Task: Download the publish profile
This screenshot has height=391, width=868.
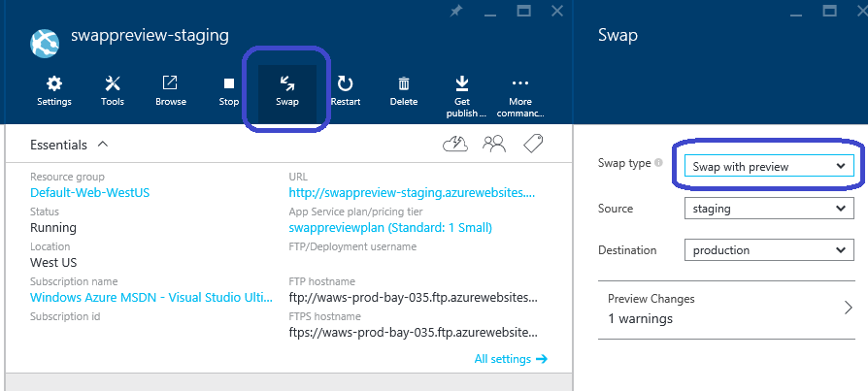Action: click(x=462, y=97)
